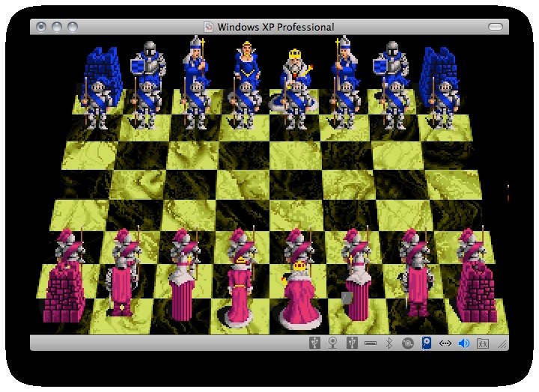Select the pink pawn in front of queen

(x=243, y=245)
